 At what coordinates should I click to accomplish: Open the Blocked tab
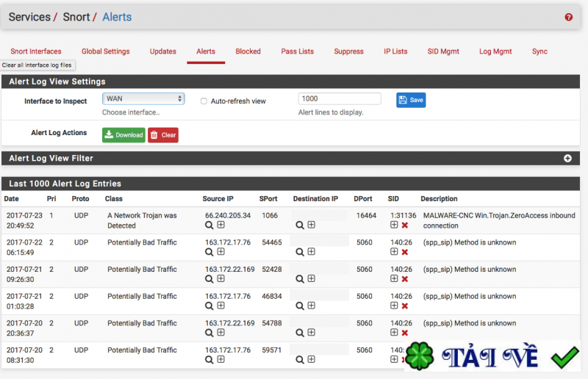tap(248, 51)
